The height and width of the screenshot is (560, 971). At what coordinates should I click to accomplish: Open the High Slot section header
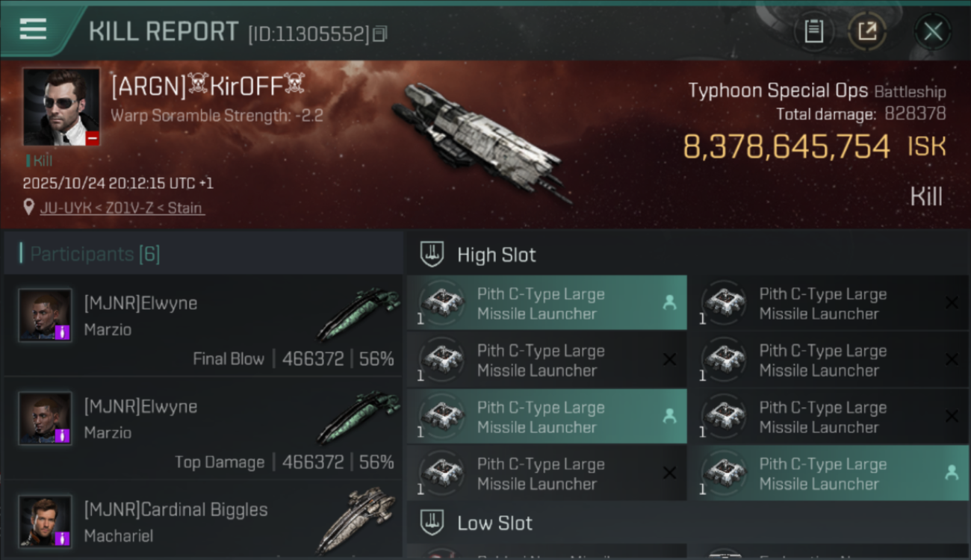pyautogui.click(x=496, y=255)
